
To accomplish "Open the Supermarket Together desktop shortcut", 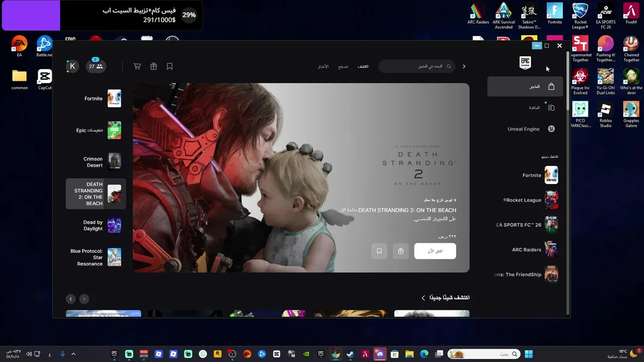I will tap(580, 49).
